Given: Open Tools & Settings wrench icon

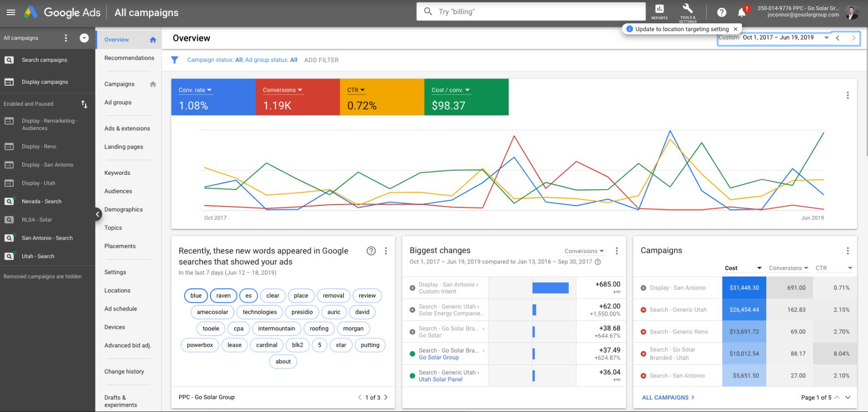Looking at the screenshot, I should 687,12.
